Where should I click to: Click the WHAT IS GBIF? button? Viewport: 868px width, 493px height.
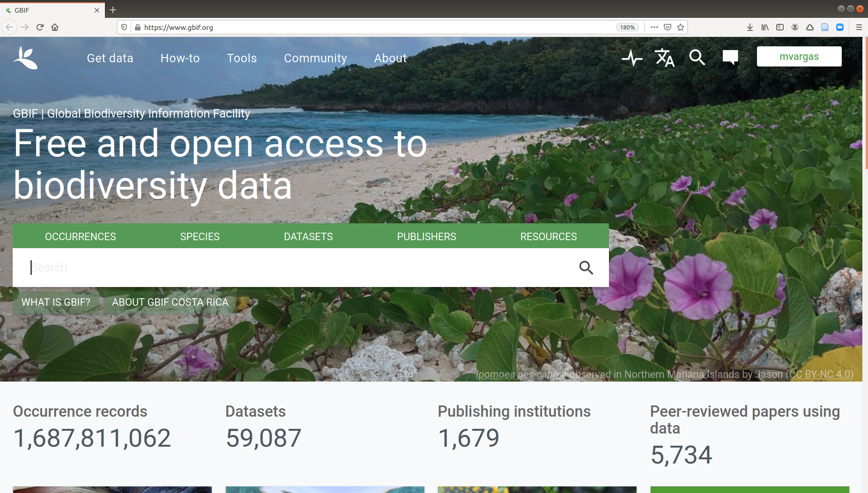[56, 302]
